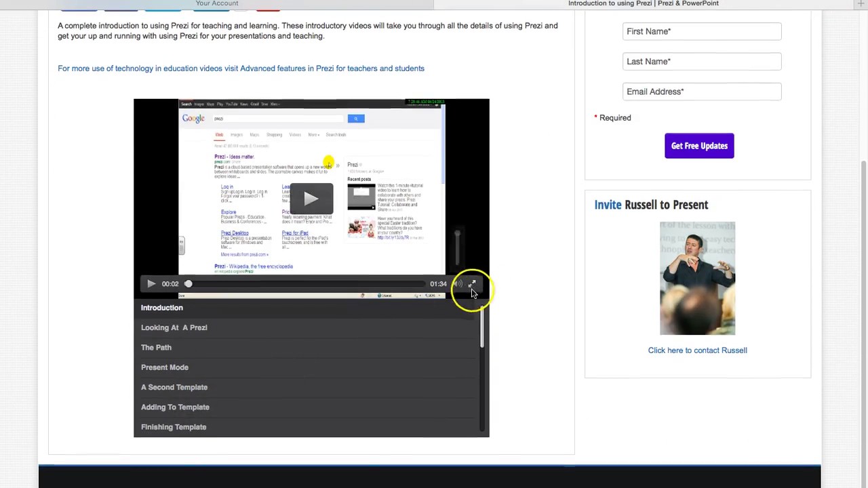Open the video in fullscreen mode
868x488 pixels.
point(472,284)
